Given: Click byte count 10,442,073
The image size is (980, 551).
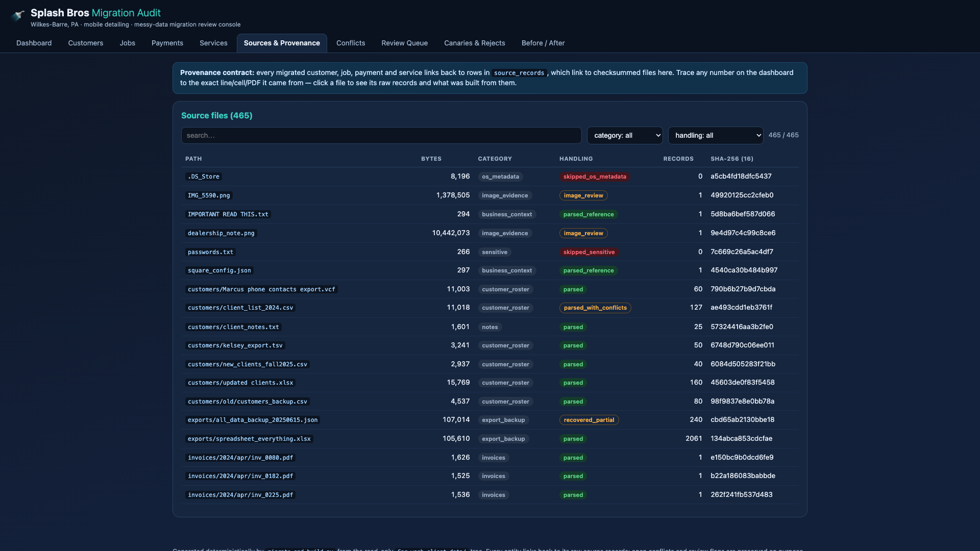Looking at the screenshot, I should point(451,233).
